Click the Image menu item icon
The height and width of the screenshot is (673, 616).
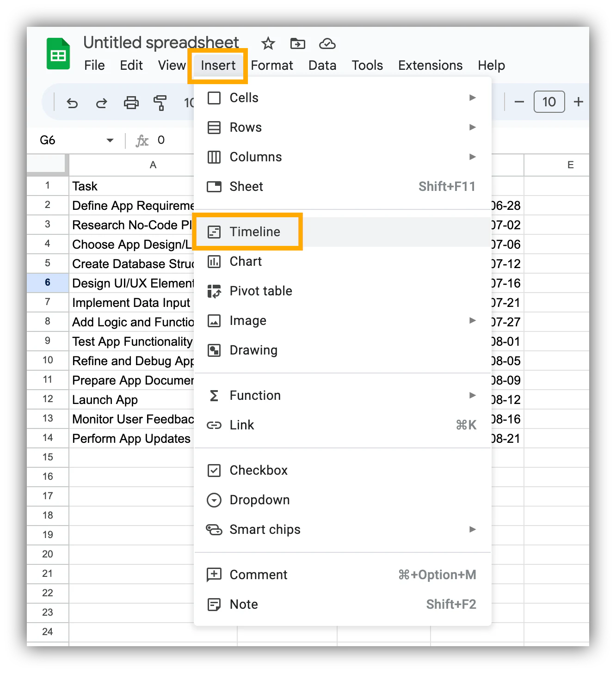pyautogui.click(x=214, y=321)
